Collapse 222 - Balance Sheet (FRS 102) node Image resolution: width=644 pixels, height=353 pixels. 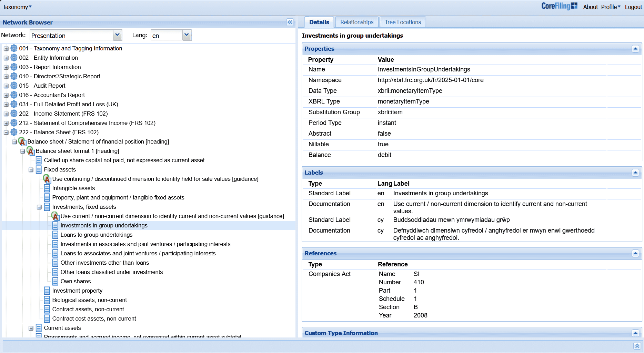(x=6, y=133)
